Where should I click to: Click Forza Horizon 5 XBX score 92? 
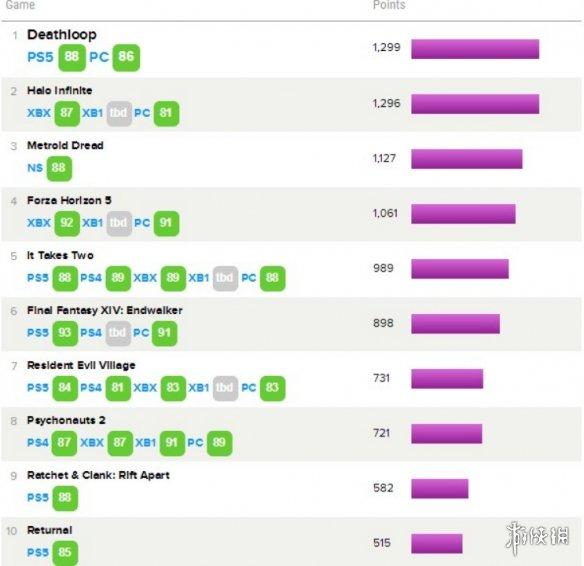[x=67, y=223]
